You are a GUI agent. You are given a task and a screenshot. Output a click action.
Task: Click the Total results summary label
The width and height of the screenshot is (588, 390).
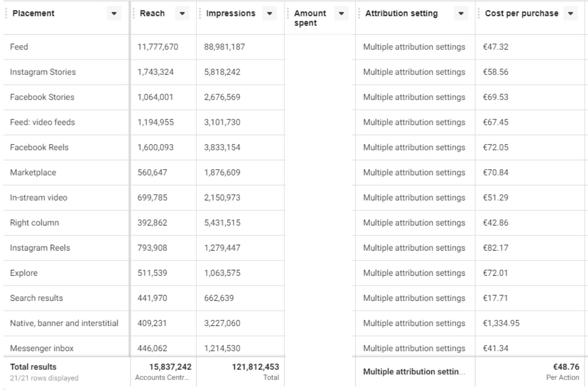[x=33, y=367]
